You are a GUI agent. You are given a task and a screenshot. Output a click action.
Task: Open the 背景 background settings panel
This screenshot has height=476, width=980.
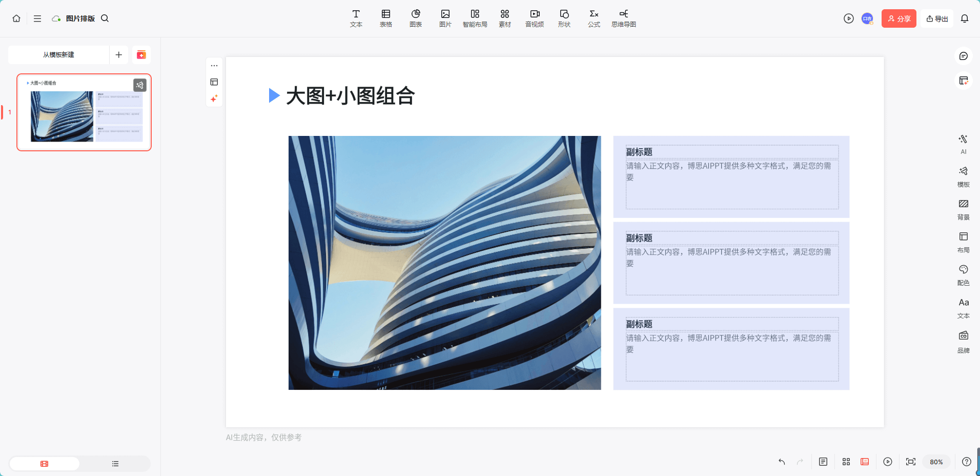point(963,209)
